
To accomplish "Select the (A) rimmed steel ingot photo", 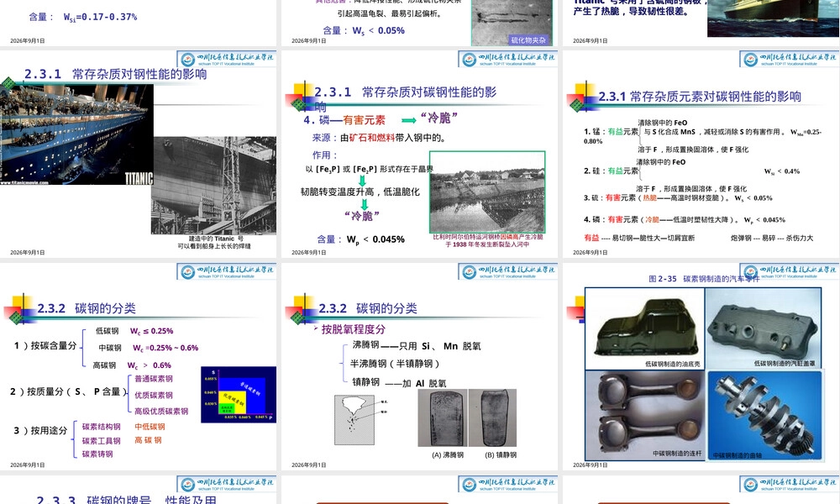I will point(443,418).
